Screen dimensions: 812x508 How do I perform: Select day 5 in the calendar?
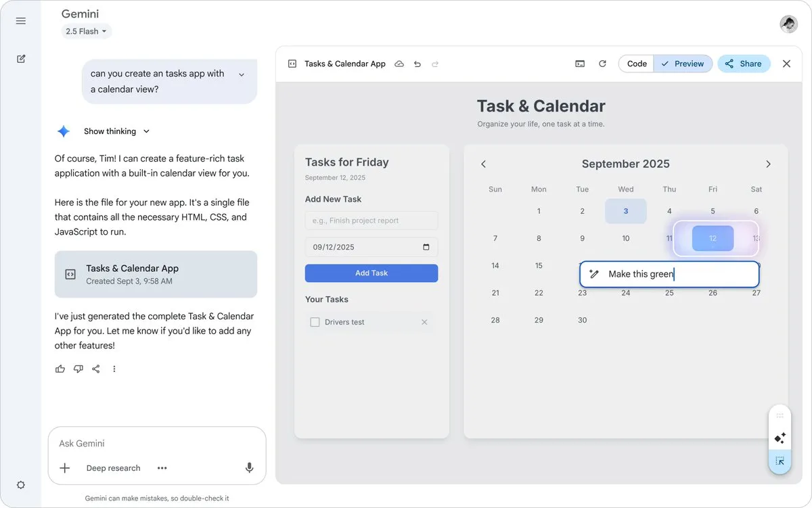[713, 211]
